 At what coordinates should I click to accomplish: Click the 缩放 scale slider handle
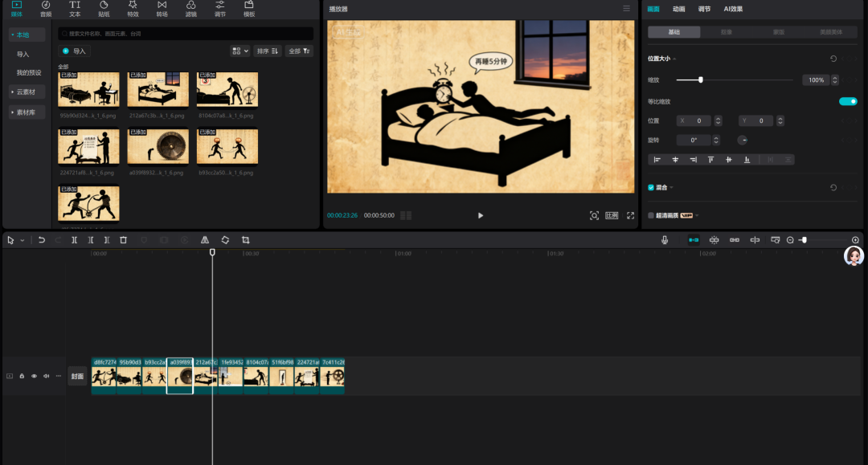[x=701, y=80]
